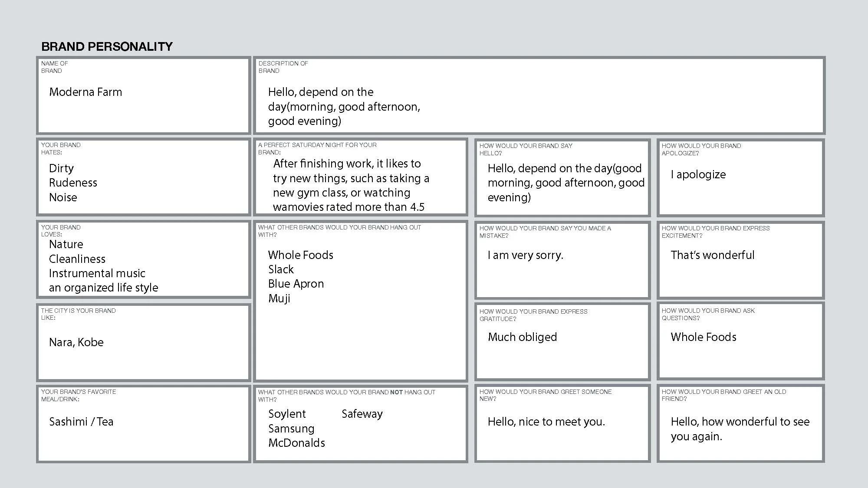Select 'Hello, nice to meet you.' text
The image size is (868, 488).
(546, 422)
